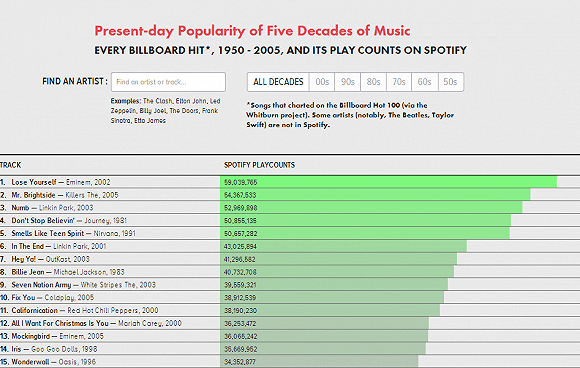Click the TRACK column header
This screenshot has height=368, width=580.
point(10,165)
